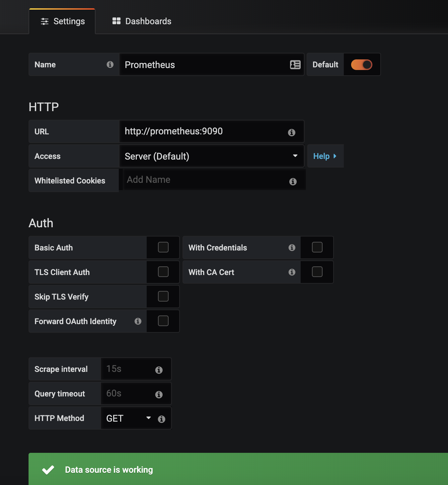The height and width of the screenshot is (485, 448).
Task: Toggle the Default data source switch
Action: tap(362, 65)
